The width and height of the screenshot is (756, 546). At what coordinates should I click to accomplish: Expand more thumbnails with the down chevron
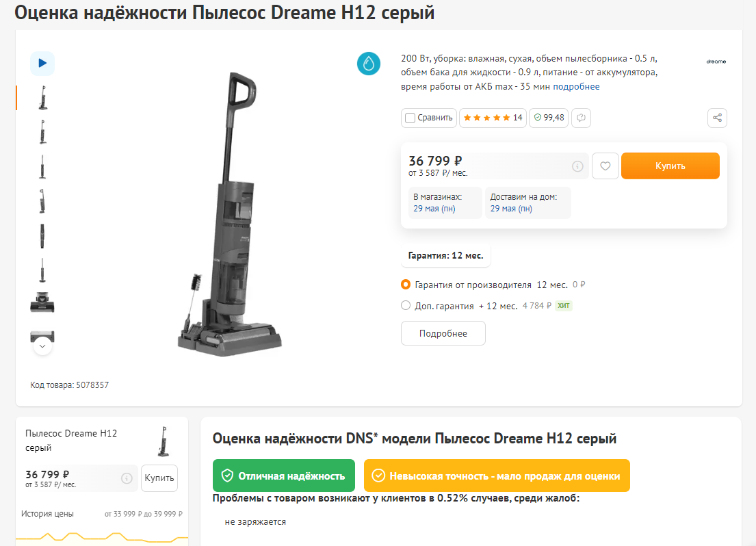[x=42, y=346]
